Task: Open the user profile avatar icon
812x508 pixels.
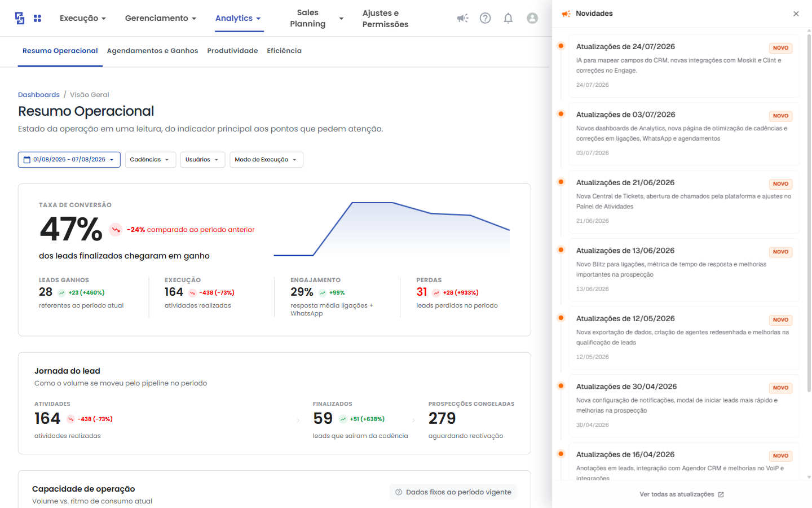Action: tap(532, 18)
